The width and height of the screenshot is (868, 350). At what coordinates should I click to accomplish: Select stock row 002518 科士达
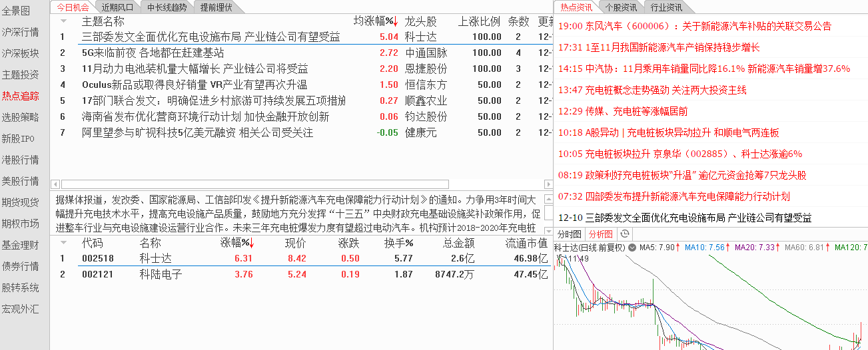pos(302,258)
